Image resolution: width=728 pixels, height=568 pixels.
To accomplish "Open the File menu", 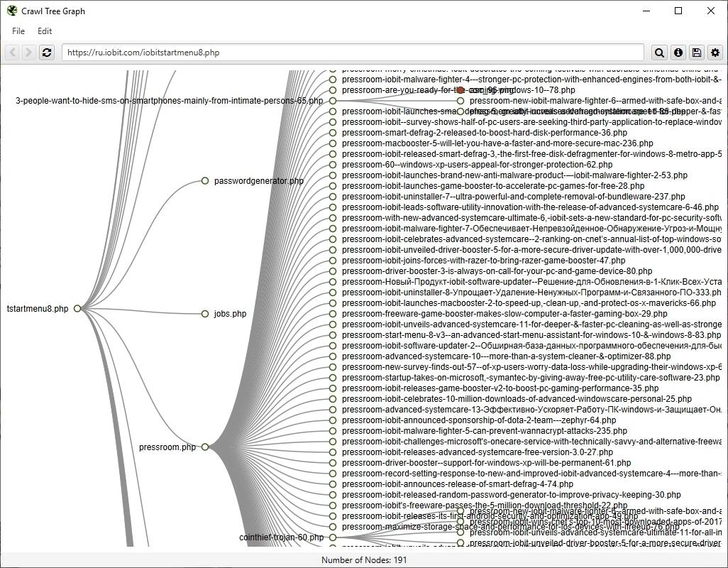I will tap(18, 31).
